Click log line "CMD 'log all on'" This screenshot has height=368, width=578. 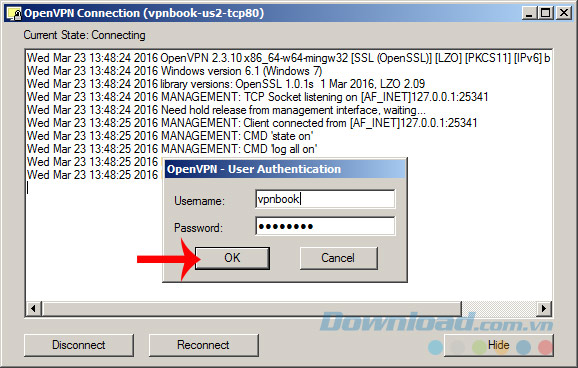(172, 149)
